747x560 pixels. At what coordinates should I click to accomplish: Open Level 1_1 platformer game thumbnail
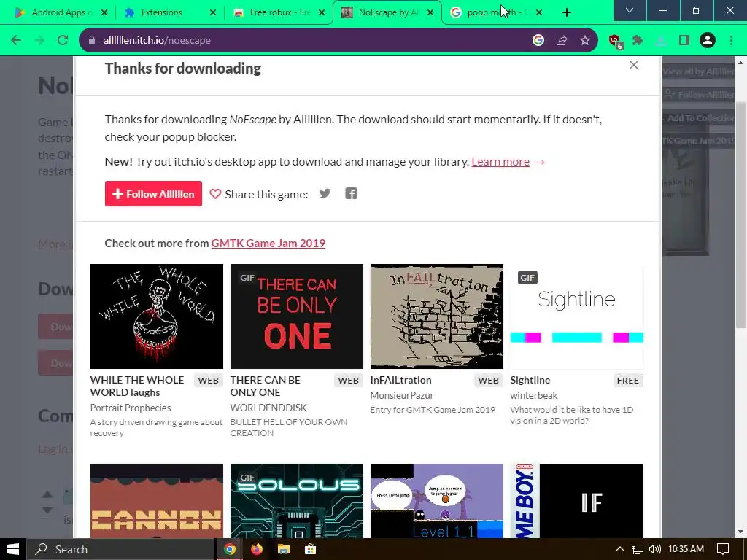[x=437, y=501]
